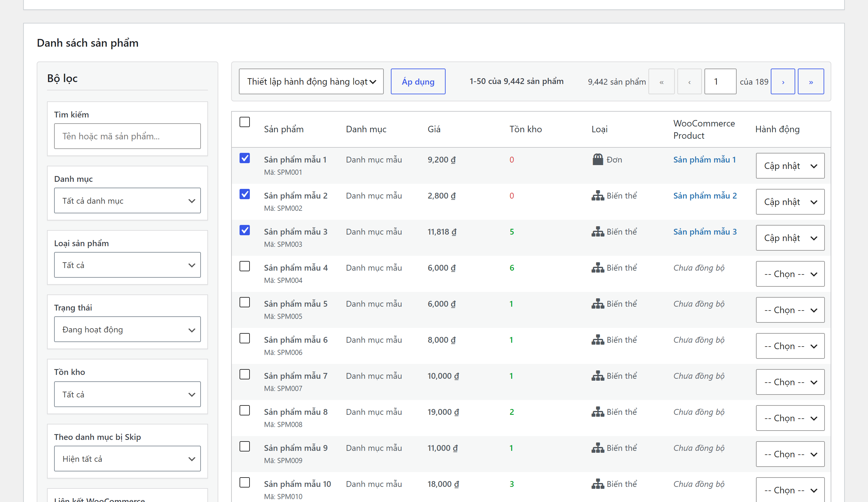Expand the Tồn kho filter dropdown
Screen dimensions: 868x502
[x=127, y=394]
